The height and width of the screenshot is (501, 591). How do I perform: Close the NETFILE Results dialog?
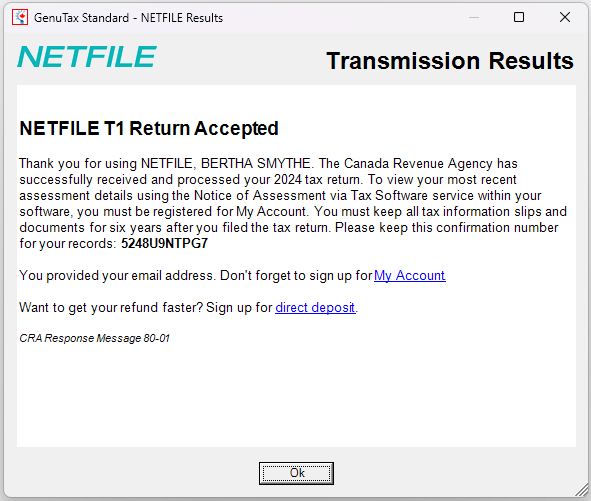click(565, 17)
